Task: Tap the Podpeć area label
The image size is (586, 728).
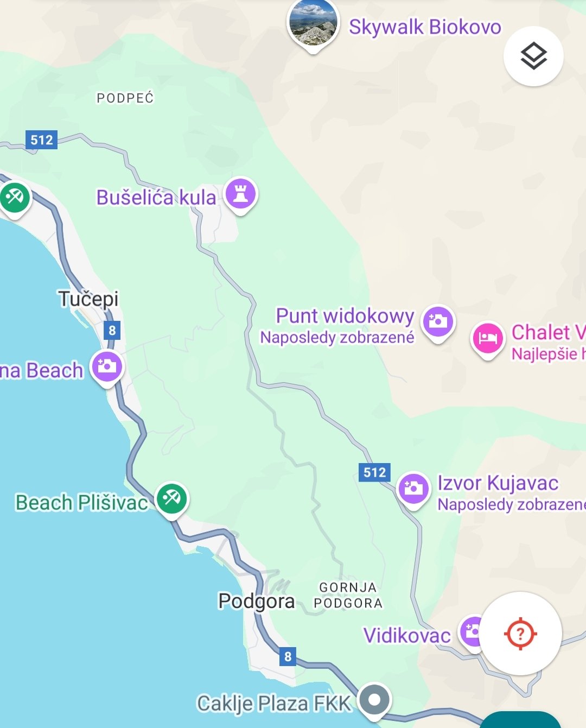Action: 125,98
